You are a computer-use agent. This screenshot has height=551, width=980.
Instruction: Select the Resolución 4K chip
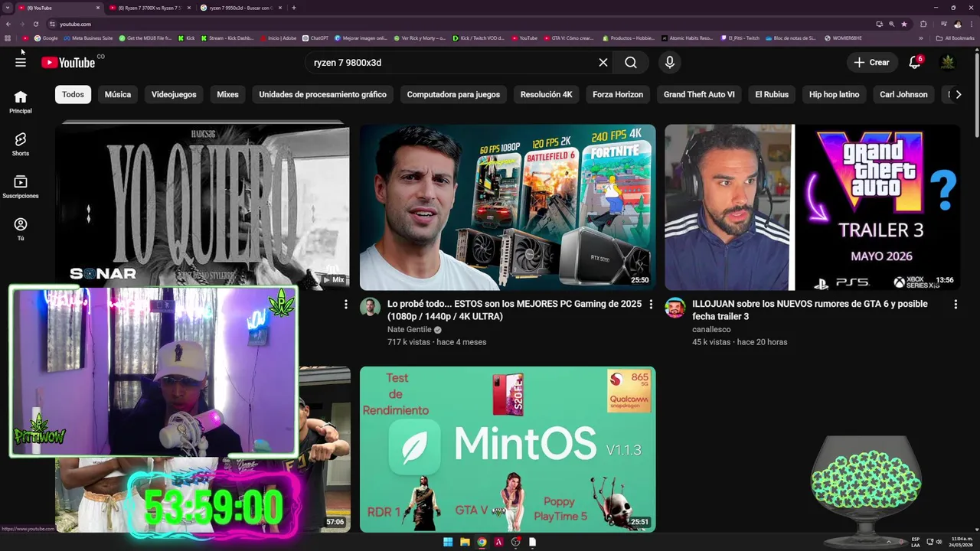tap(546, 94)
